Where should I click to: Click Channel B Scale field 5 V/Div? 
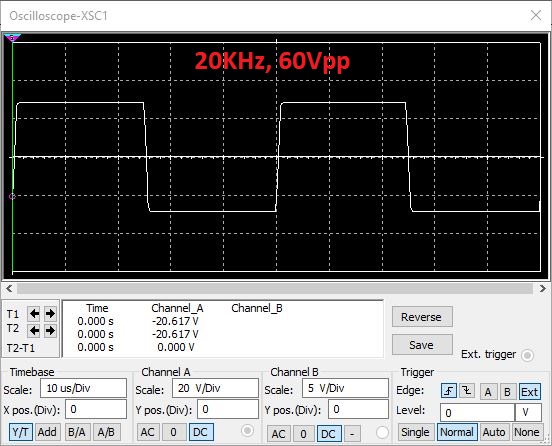pos(345,388)
